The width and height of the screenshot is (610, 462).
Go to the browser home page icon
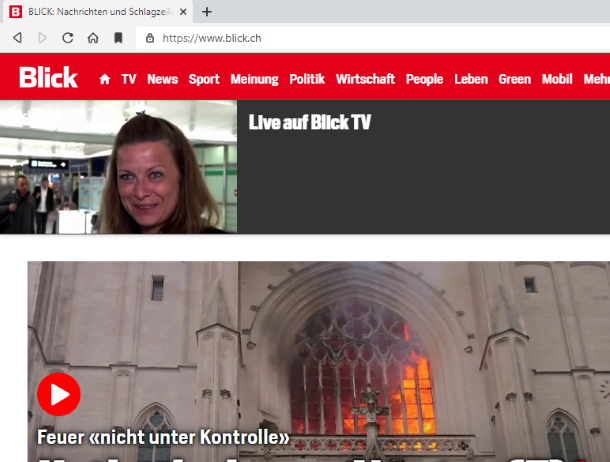(93, 38)
